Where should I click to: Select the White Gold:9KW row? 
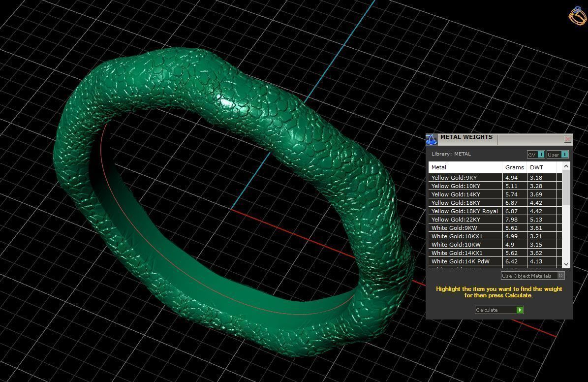tap(495, 228)
